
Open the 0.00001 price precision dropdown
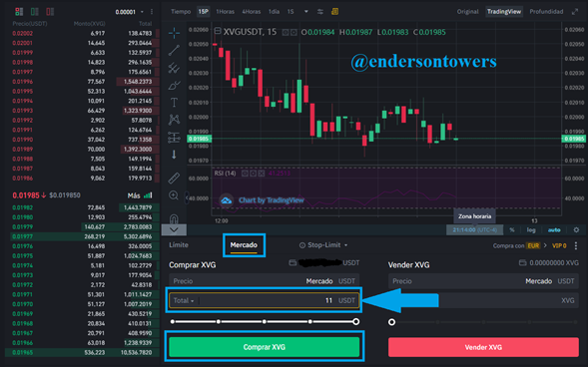point(130,12)
